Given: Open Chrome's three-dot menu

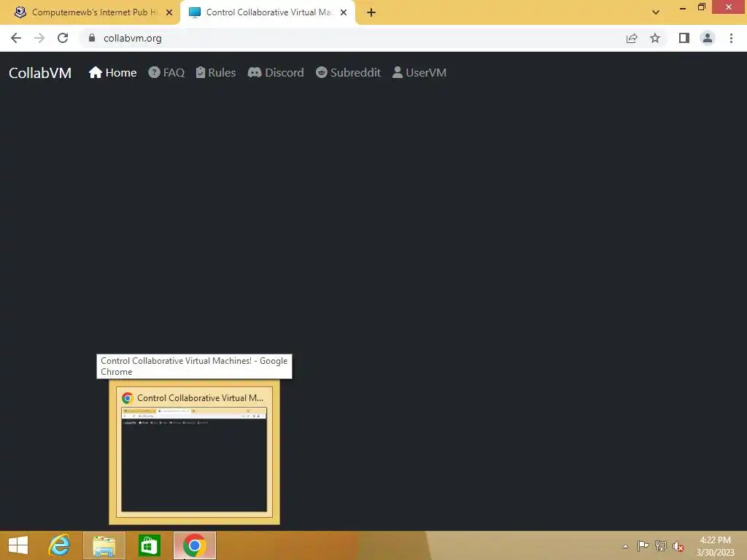Looking at the screenshot, I should point(731,38).
